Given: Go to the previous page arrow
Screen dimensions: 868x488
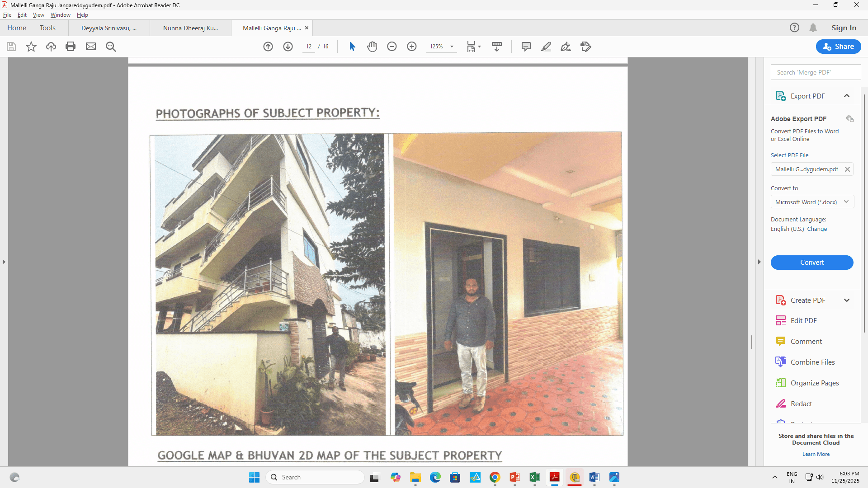Looking at the screenshot, I should click(x=268, y=47).
